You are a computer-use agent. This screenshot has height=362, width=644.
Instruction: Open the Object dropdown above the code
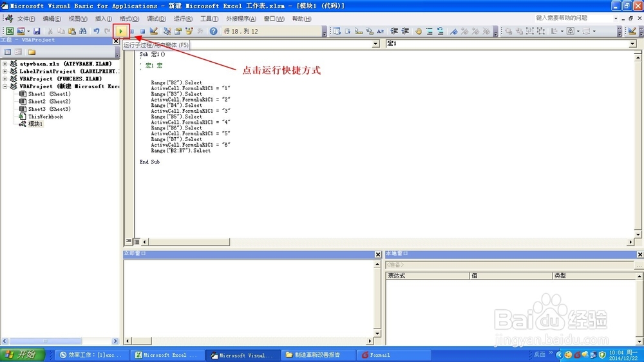[x=375, y=44]
